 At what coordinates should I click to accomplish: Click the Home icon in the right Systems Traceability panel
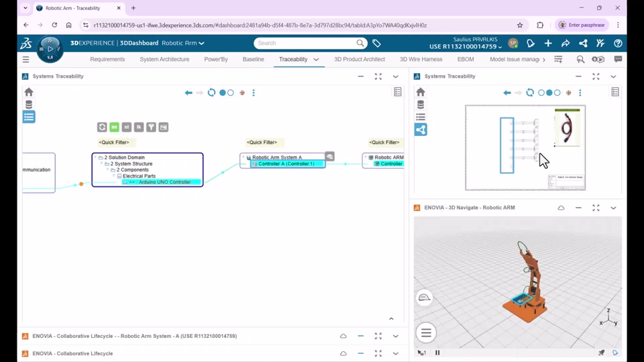pyautogui.click(x=421, y=92)
